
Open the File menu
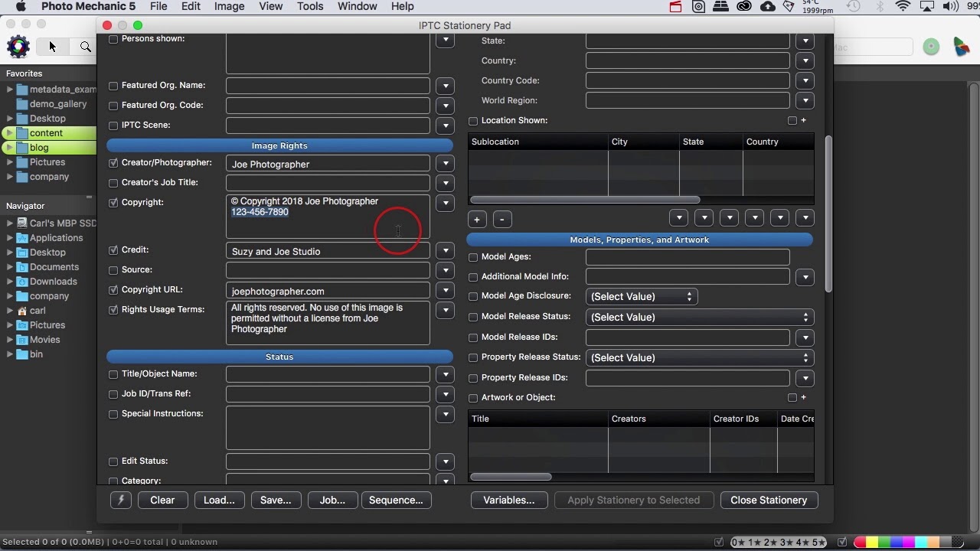point(158,7)
